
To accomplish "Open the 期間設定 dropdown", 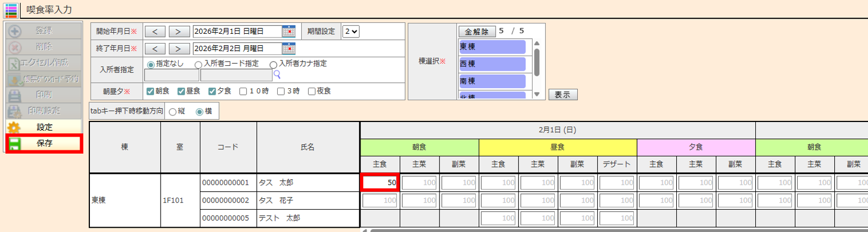I will coord(351,32).
